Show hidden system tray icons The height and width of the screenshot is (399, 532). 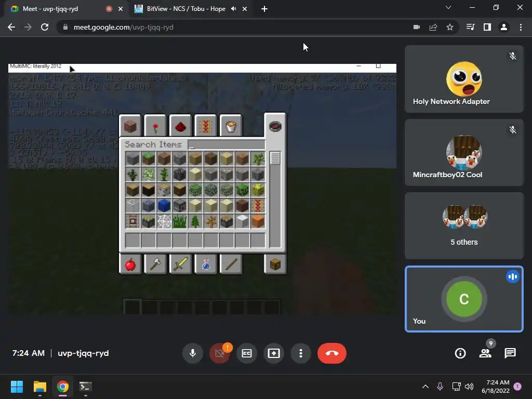coord(425,387)
